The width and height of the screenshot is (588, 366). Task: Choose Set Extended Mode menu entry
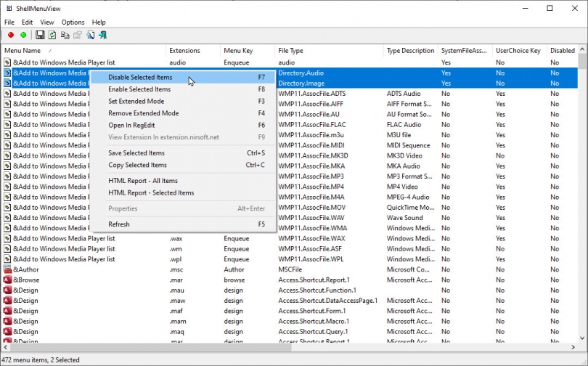pyautogui.click(x=136, y=102)
